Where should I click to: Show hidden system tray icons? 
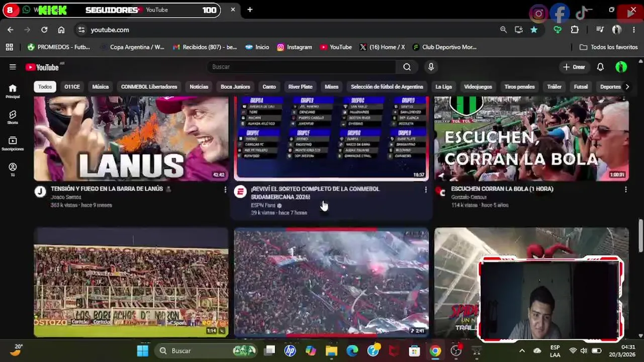(522, 350)
